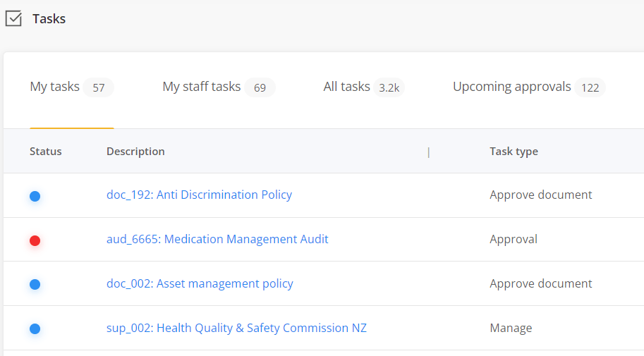This screenshot has width=644, height=356.
Task: Open the My staff tasks tab
Action: pos(202,87)
